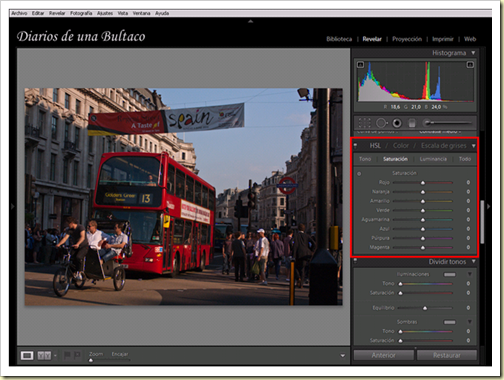Screen dimensions: 504x380
Task: Collapse the Histograma panel
Action: [473, 53]
